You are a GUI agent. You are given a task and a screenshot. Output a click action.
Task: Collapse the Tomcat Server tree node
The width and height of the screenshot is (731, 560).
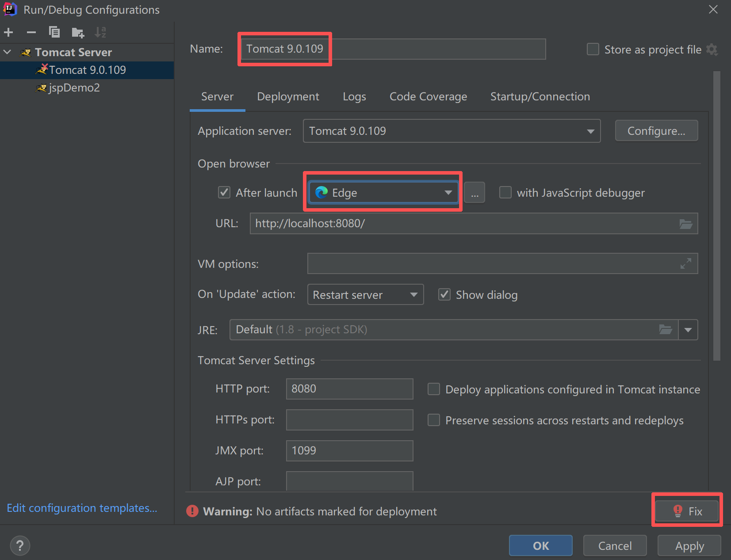(8, 52)
